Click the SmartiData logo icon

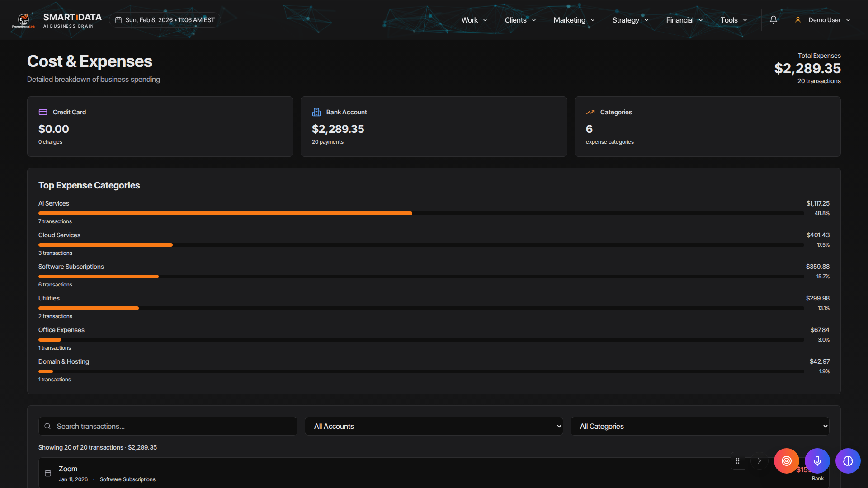[x=24, y=20]
